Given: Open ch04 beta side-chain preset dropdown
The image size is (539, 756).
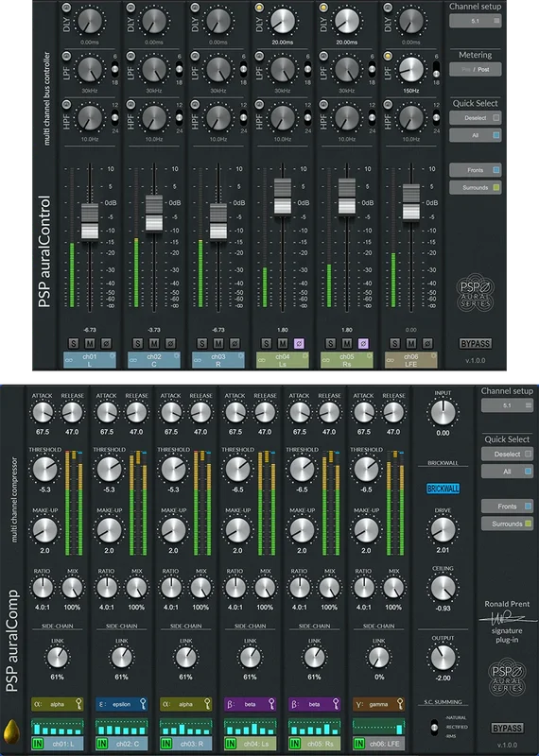Looking at the screenshot, I should point(250,704).
